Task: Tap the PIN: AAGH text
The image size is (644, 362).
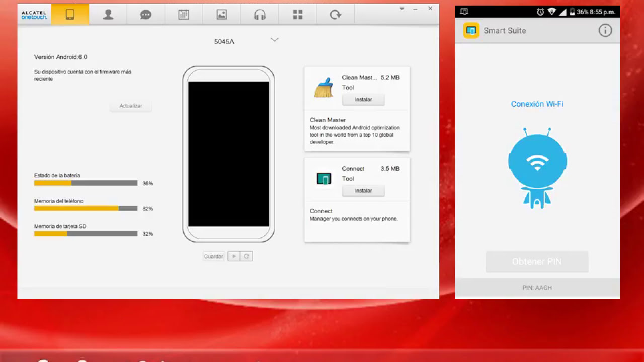Action: [537, 288]
